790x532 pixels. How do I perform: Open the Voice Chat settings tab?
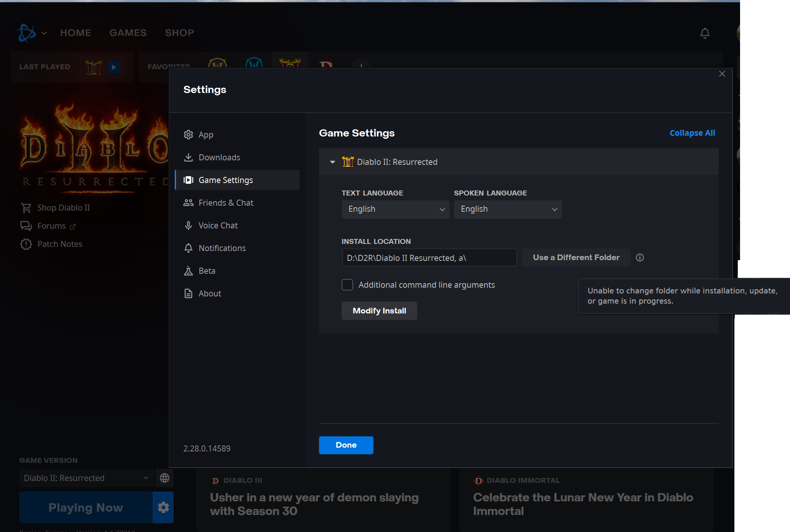218,225
